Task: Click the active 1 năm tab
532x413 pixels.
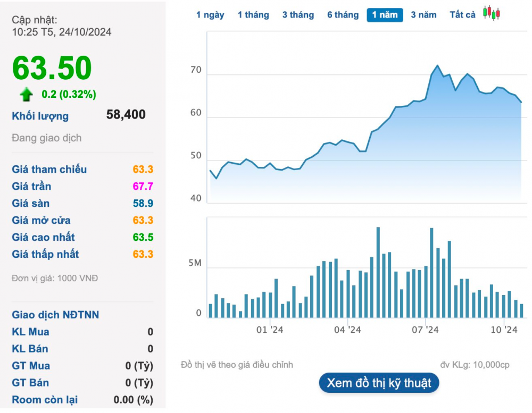Action: coord(385,15)
